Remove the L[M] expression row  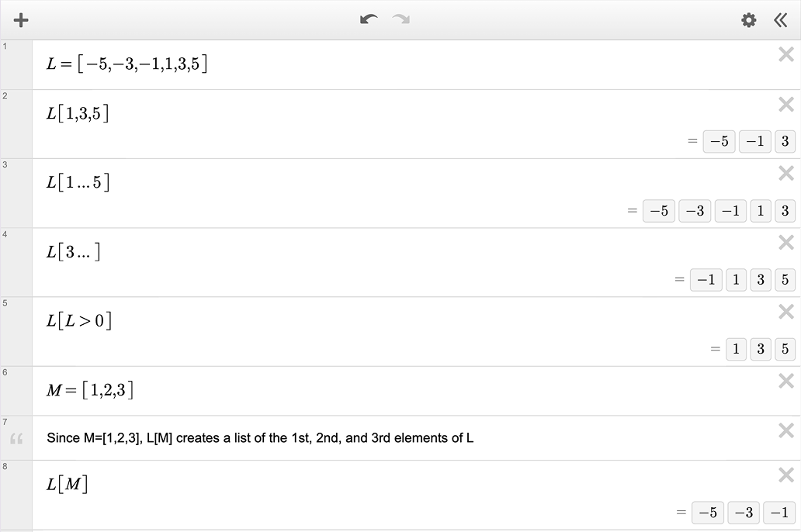tap(785, 475)
